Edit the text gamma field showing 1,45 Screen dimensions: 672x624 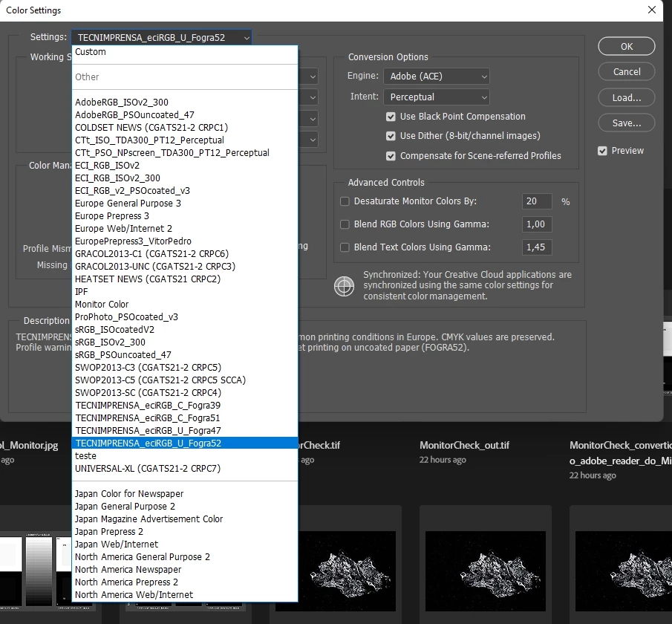point(537,247)
